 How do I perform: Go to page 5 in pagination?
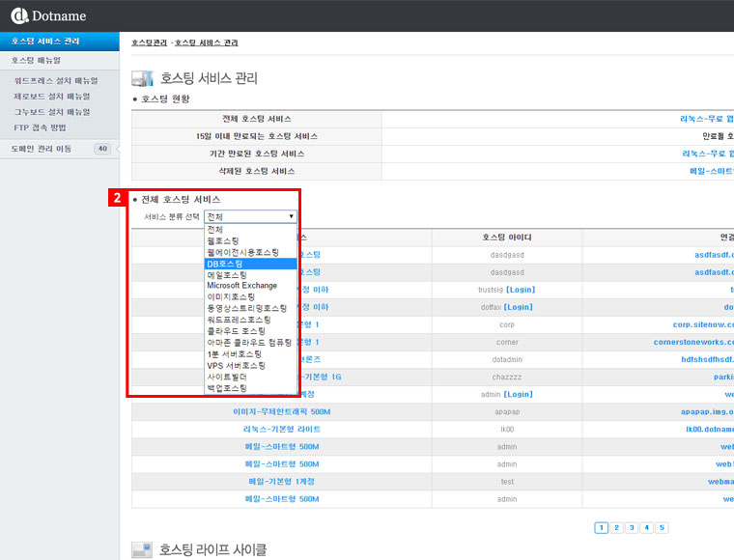662,527
